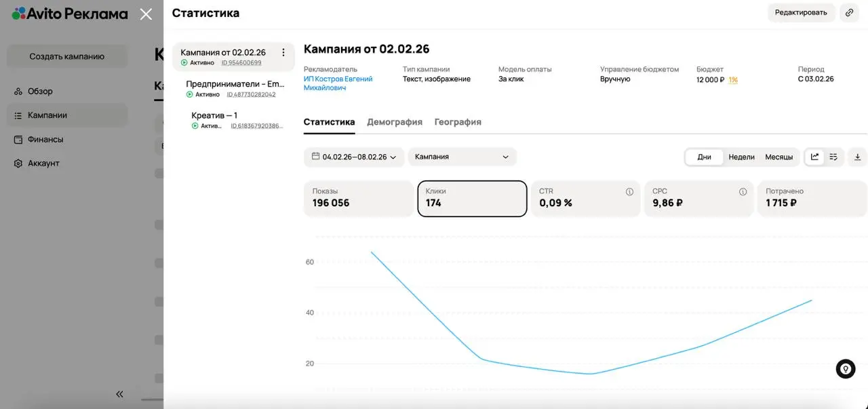Switch to line chart view icon

(814, 157)
